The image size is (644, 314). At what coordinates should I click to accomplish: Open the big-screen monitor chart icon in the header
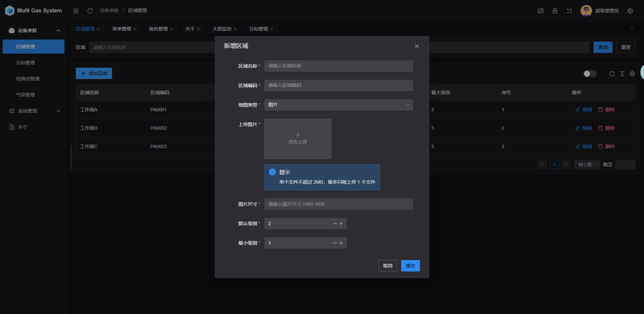coord(540,11)
